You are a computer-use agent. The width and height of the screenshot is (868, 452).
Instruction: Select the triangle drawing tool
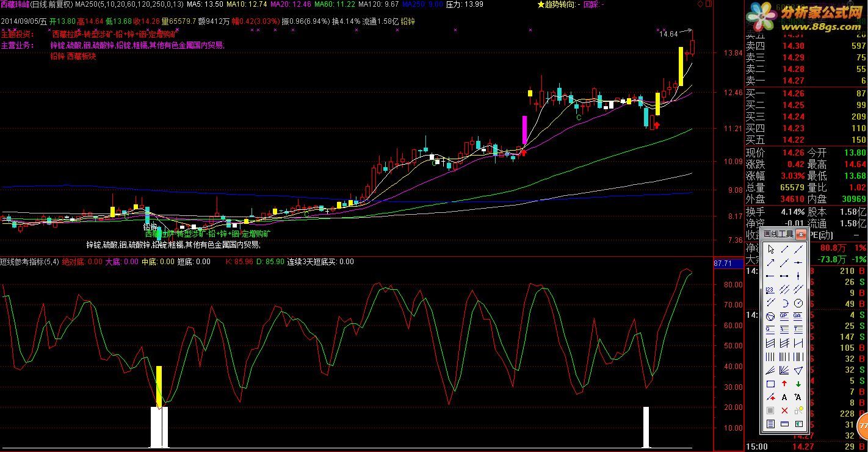pos(798,370)
